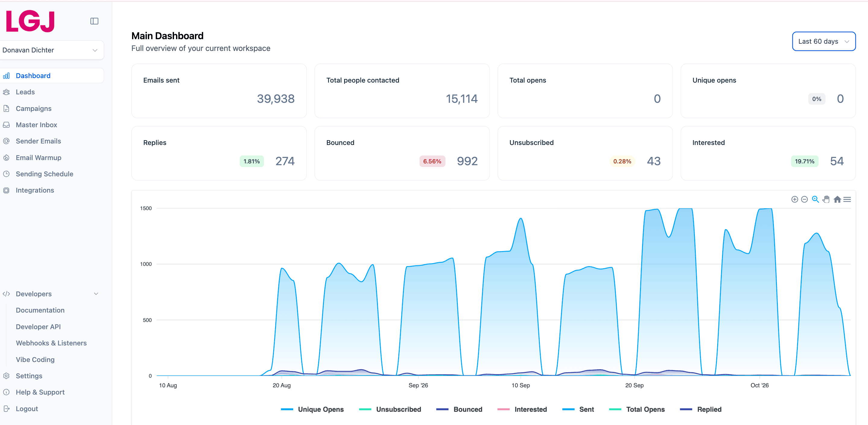Open the Donavan Dichter workspace selector

[51, 50]
